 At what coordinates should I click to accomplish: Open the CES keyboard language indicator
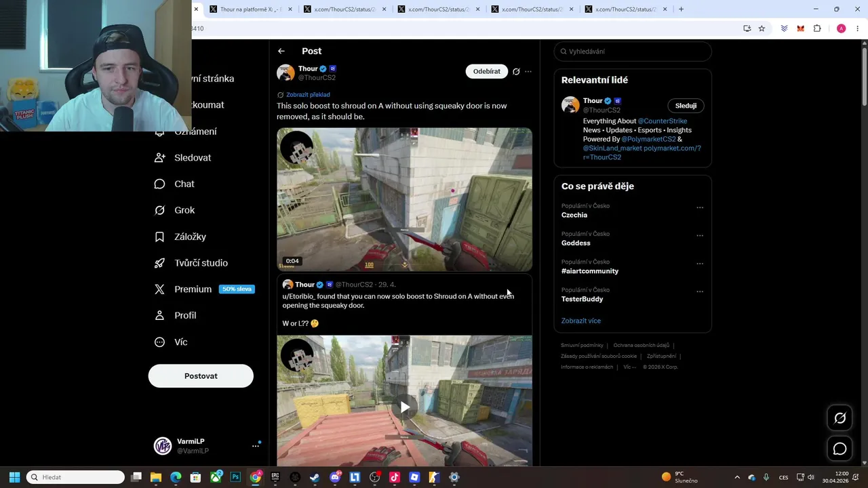[783, 477]
